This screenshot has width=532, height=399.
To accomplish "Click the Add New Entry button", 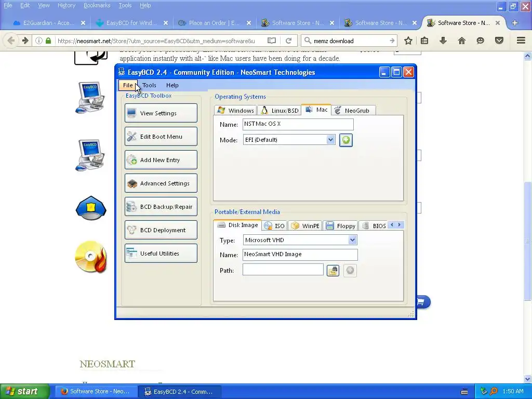I will tap(161, 160).
